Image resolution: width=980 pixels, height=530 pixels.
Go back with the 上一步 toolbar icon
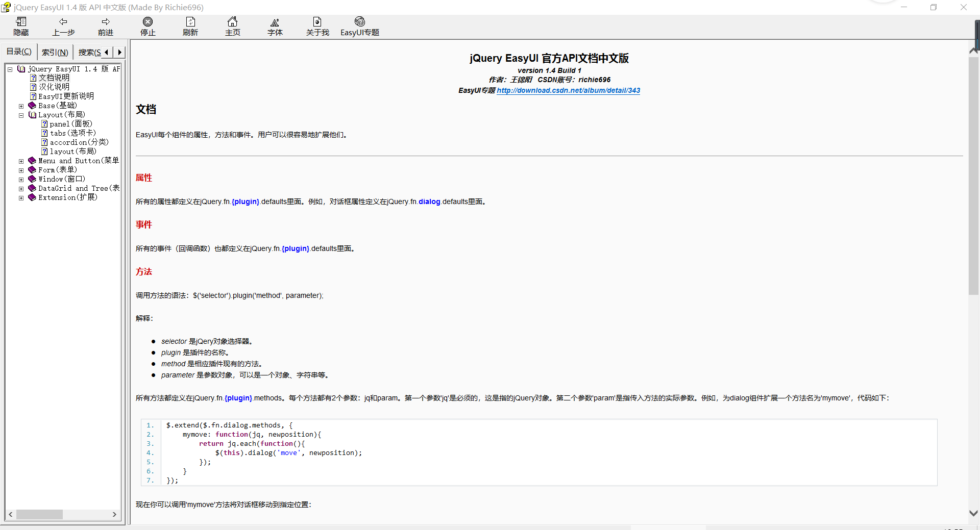63,21
